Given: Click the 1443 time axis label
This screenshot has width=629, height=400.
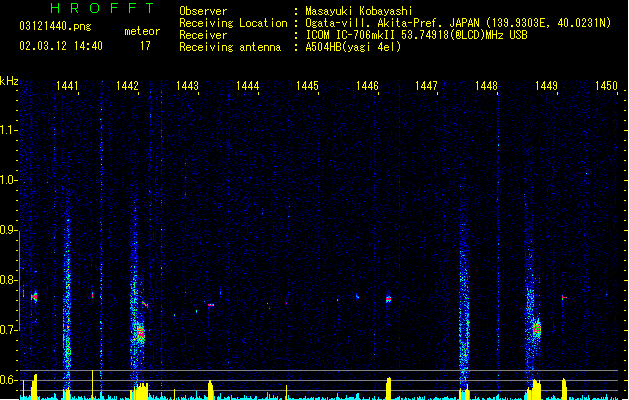Looking at the screenshot, I should pos(187,86).
